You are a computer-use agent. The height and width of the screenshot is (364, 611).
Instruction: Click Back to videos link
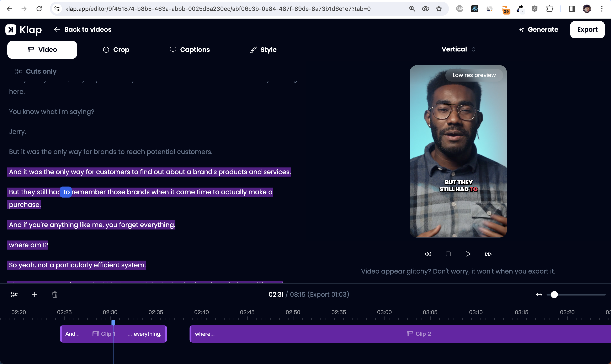(83, 30)
